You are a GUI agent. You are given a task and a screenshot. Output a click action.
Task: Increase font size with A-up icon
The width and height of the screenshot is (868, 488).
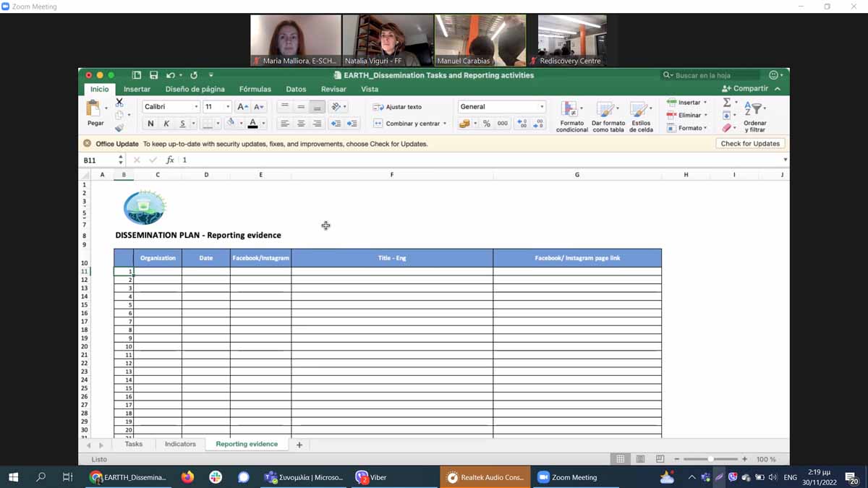point(242,106)
